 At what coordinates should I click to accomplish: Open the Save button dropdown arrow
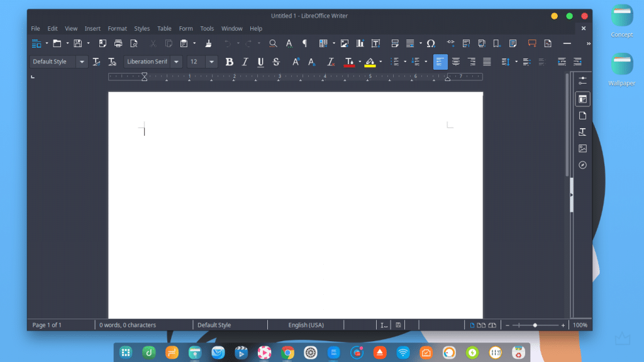point(88,43)
